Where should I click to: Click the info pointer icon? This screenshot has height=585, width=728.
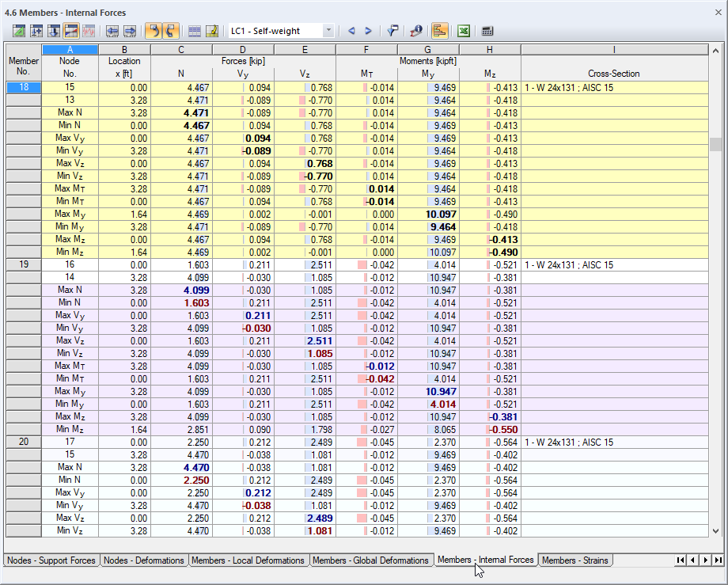415,31
